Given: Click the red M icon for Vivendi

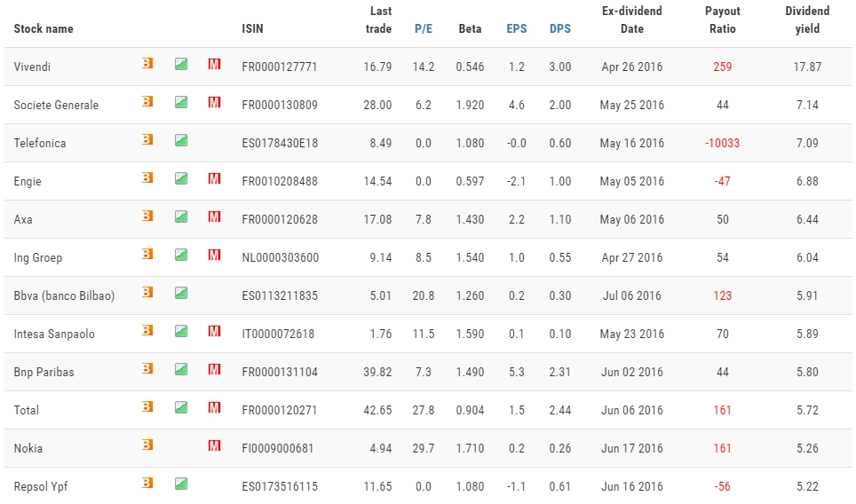Looking at the screenshot, I should coord(215,64).
